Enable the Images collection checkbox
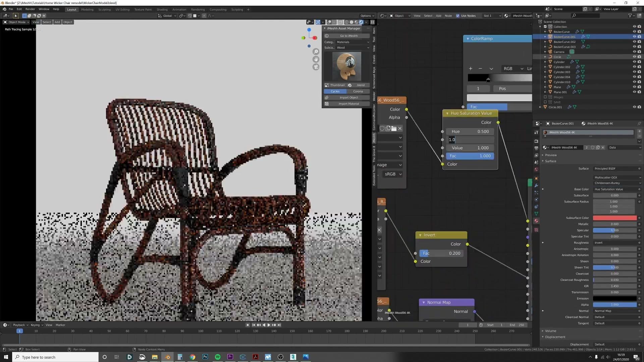Viewport: 644px width, 362px height. click(545, 97)
